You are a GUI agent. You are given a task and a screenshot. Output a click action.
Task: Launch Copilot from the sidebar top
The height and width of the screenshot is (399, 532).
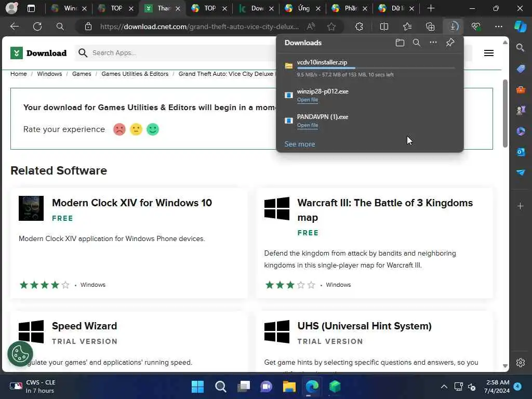[520, 26]
